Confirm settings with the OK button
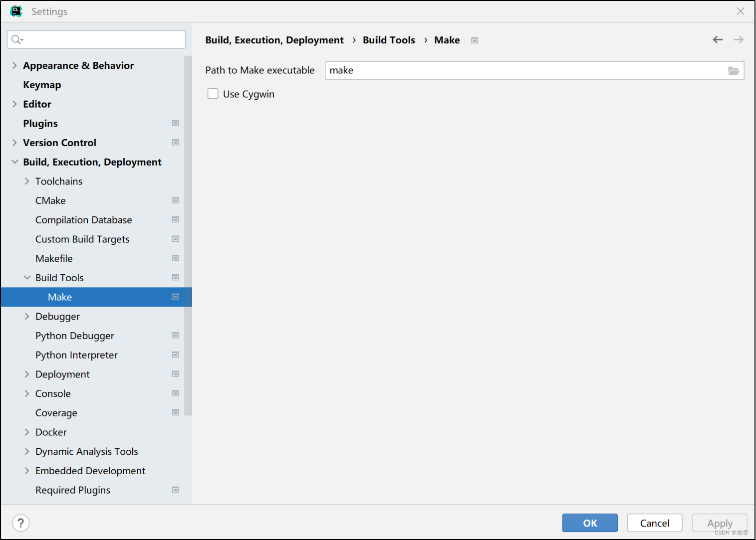This screenshot has height=540, width=756. [589, 523]
